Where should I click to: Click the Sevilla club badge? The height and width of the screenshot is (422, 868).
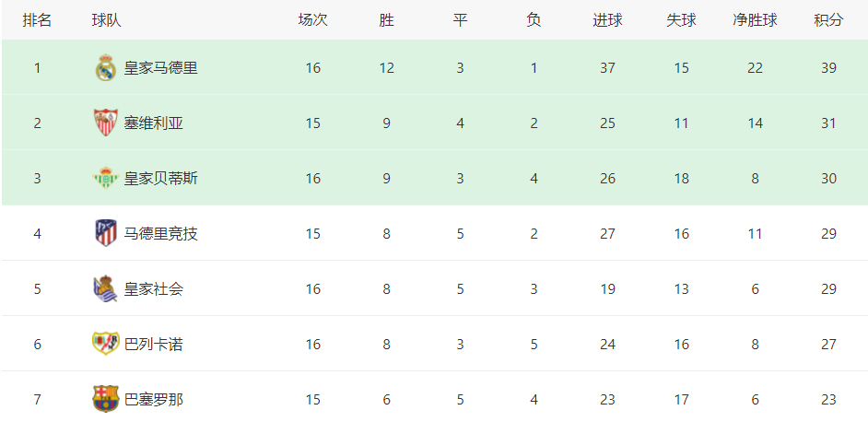pyautogui.click(x=105, y=123)
